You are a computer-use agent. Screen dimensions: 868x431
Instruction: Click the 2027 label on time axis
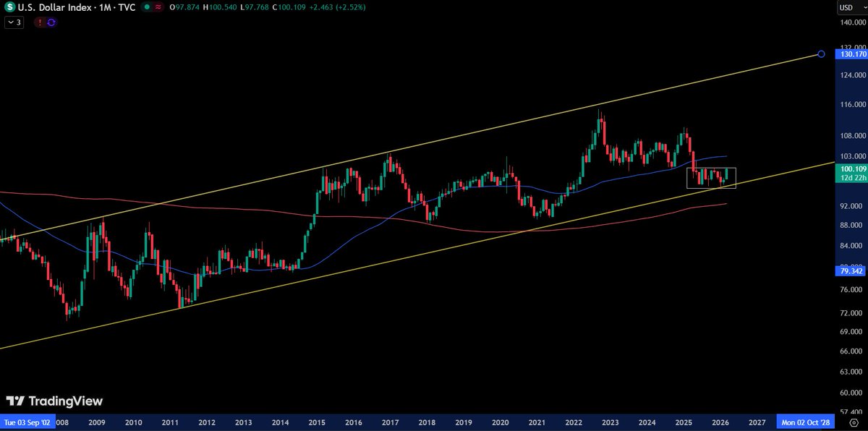[x=757, y=422]
